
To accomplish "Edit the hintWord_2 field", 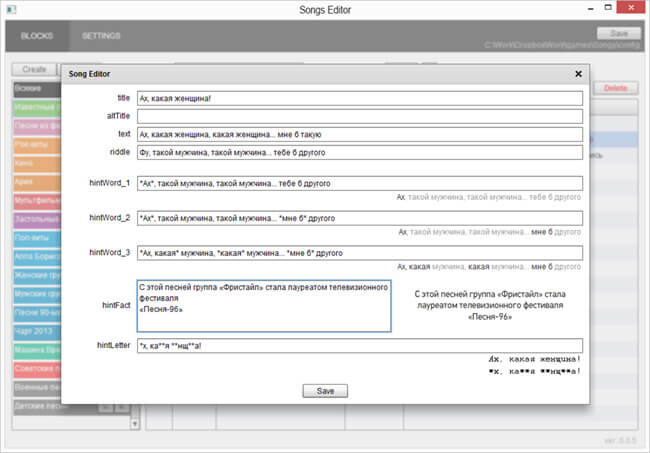I will [x=359, y=218].
